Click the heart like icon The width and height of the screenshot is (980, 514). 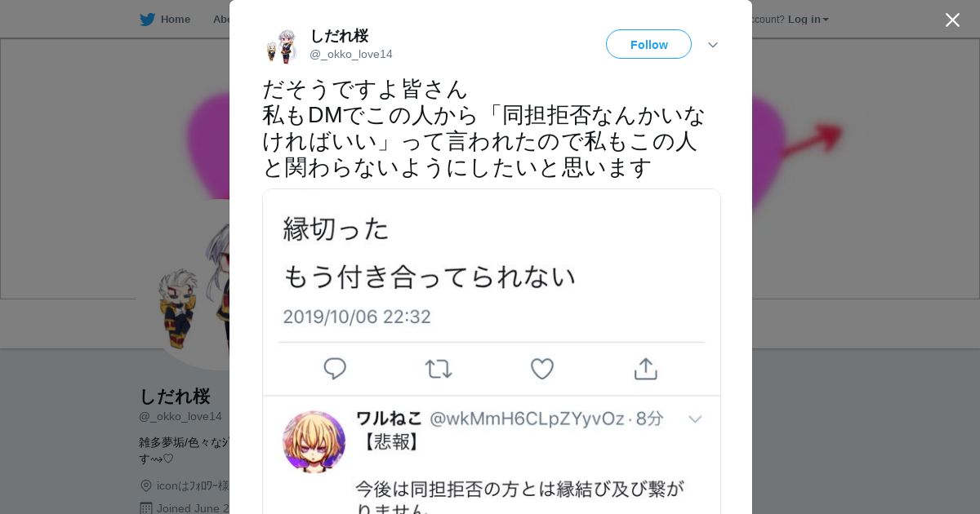tap(542, 369)
